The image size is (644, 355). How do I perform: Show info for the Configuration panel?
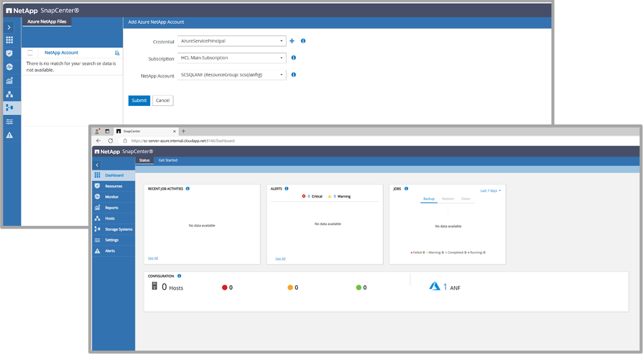pos(179,276)
